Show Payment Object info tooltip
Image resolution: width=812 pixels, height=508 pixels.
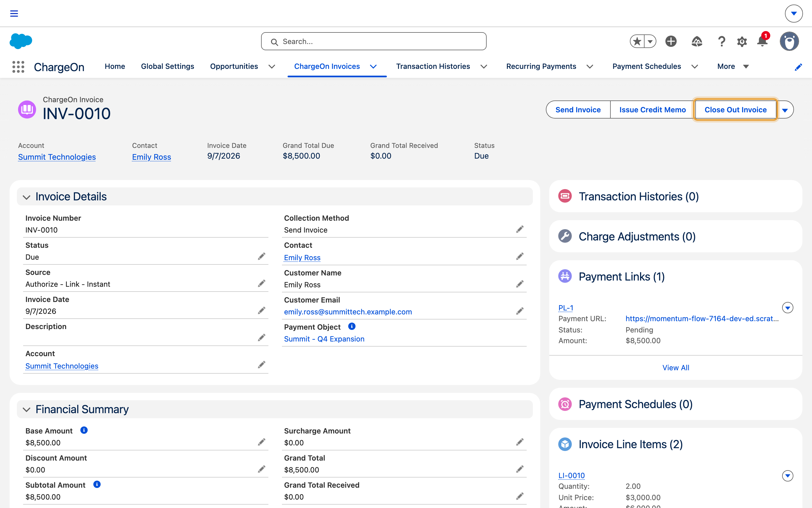[352, 326]
